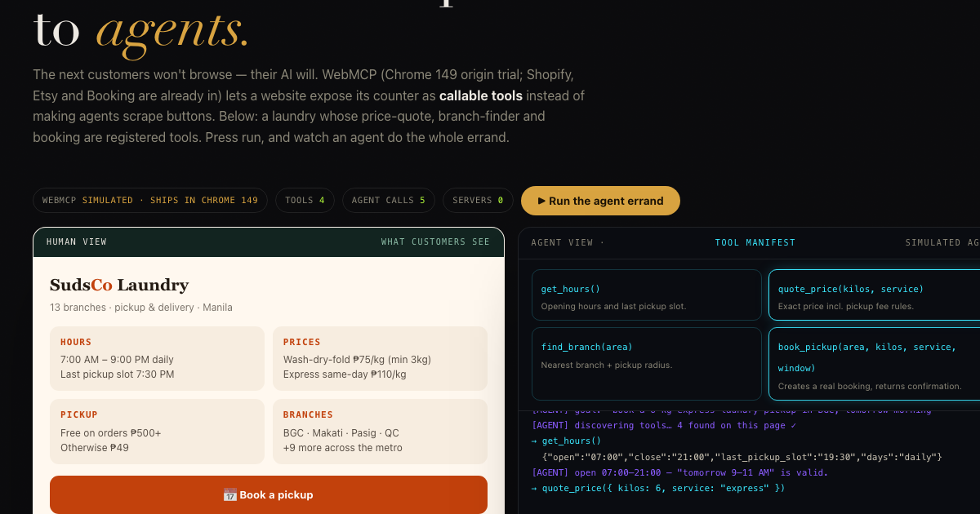Screen dimensions: 980x514
Task: Click the Human View panel label
Action: point(77,241)
